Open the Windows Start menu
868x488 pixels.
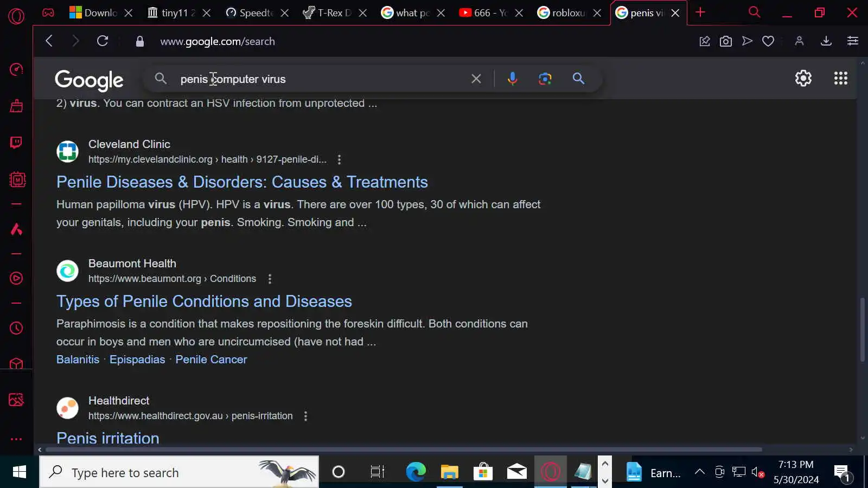coord(20,472)
